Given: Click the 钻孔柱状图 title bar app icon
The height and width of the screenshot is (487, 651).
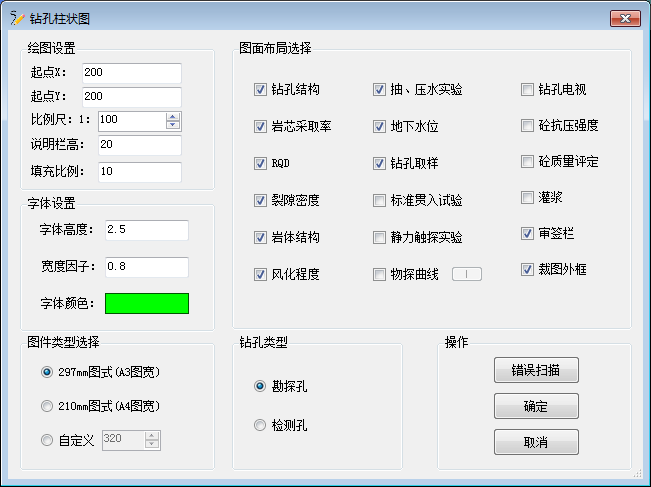Looking at the screenshot, I should click(16, 18).
